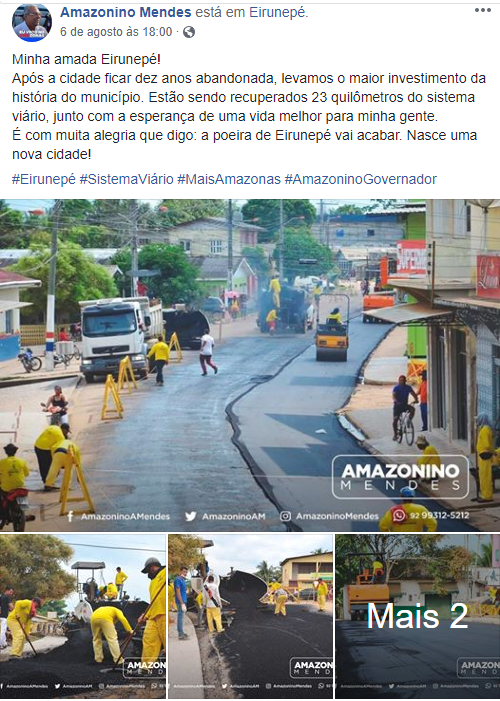Image resolution: width=500 pixels, height=701 pixels.
Task: Open the workers shoveling asphalt thumbnail
Action: pos(83,617)
